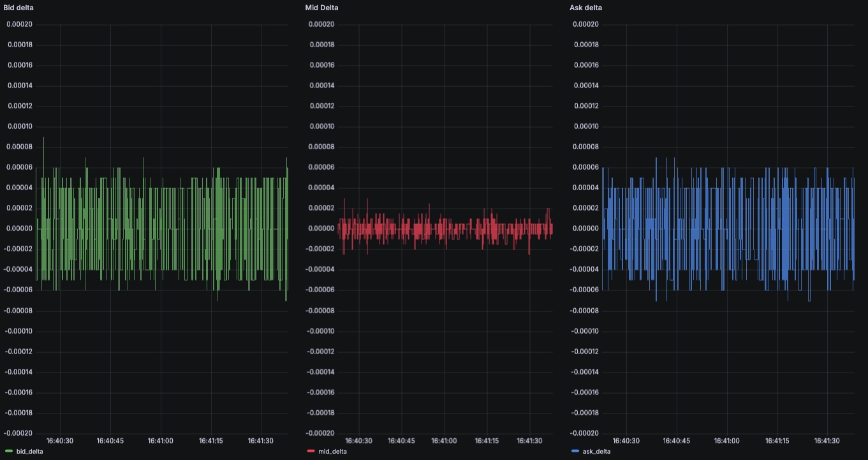
Task: Click the 16:40:45 time label in Mid Delta panel
Action: point(401,441)
